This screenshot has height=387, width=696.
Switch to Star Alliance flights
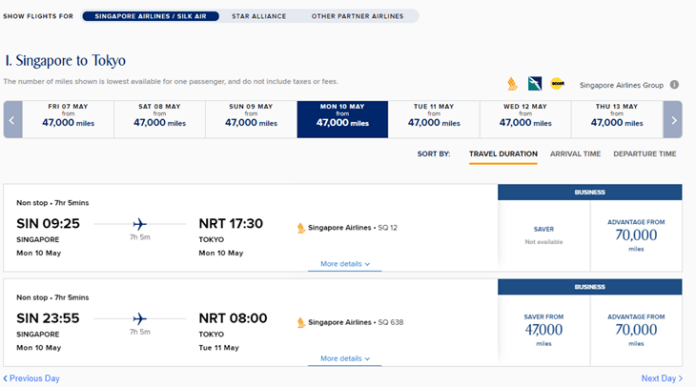[x=259, y=16]
